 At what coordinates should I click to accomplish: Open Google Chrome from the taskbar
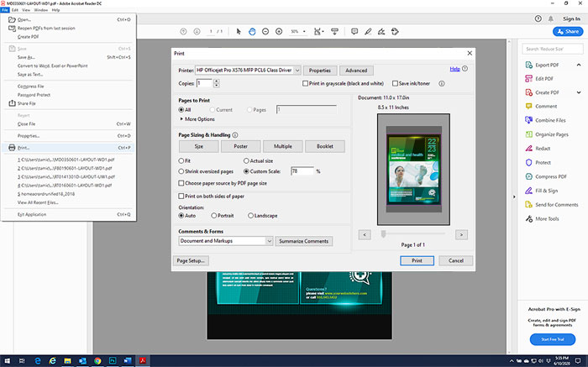coord(97,360)
